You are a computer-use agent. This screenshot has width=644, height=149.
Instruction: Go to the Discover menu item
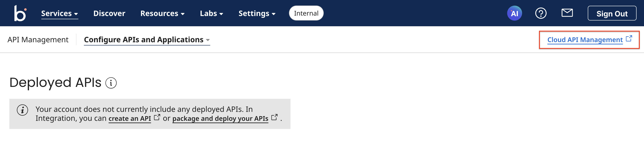[x=109, y=13]
